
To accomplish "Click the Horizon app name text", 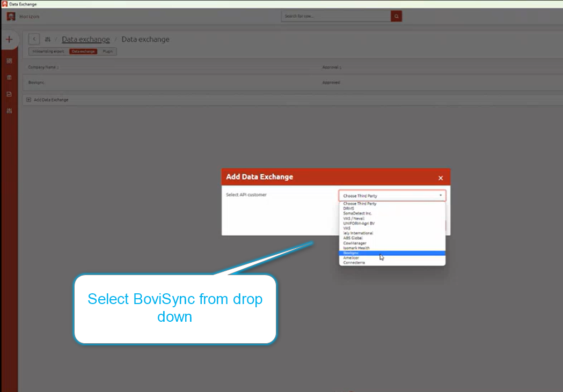I will click(x=30, y=17).
